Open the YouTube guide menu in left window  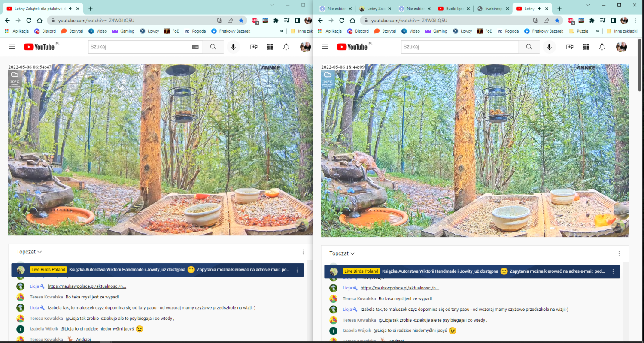[x=12, y=47]
